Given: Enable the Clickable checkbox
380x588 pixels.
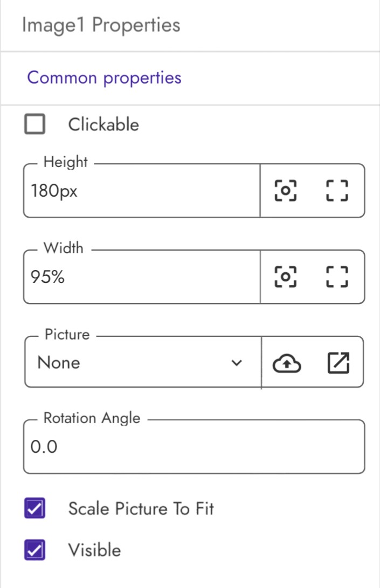Looking at the screenshot, I should tap(35, 125).
